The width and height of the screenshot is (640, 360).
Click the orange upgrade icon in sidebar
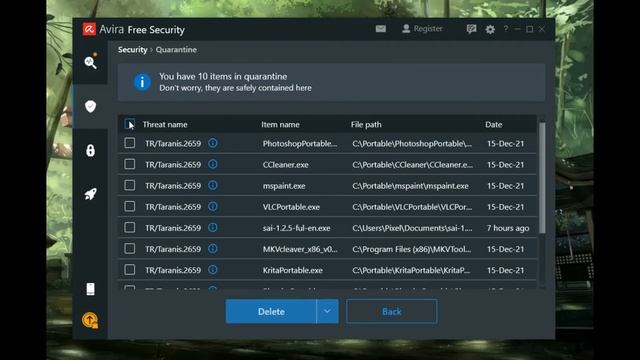coord(90,320)
